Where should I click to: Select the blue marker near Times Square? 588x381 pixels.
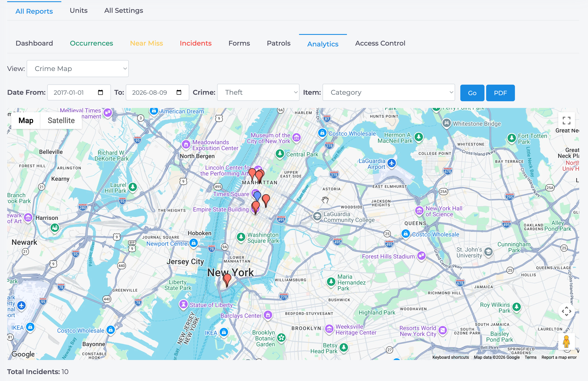(x=257, y=196)
